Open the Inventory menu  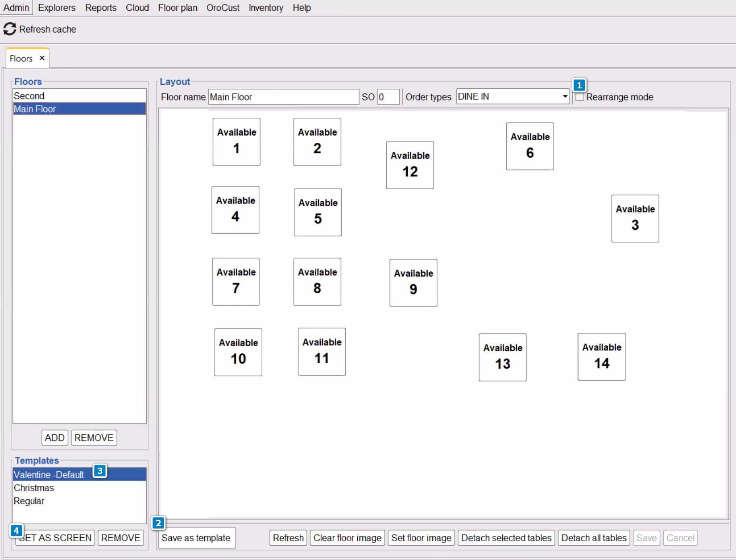click(x=266, y=8)
